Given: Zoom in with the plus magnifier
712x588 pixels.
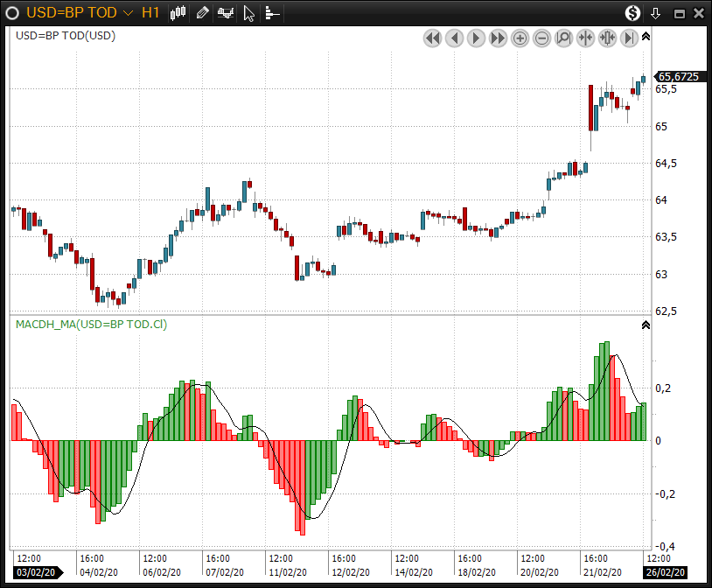Looking at the screenshot, I should click(x=520, y=38).
